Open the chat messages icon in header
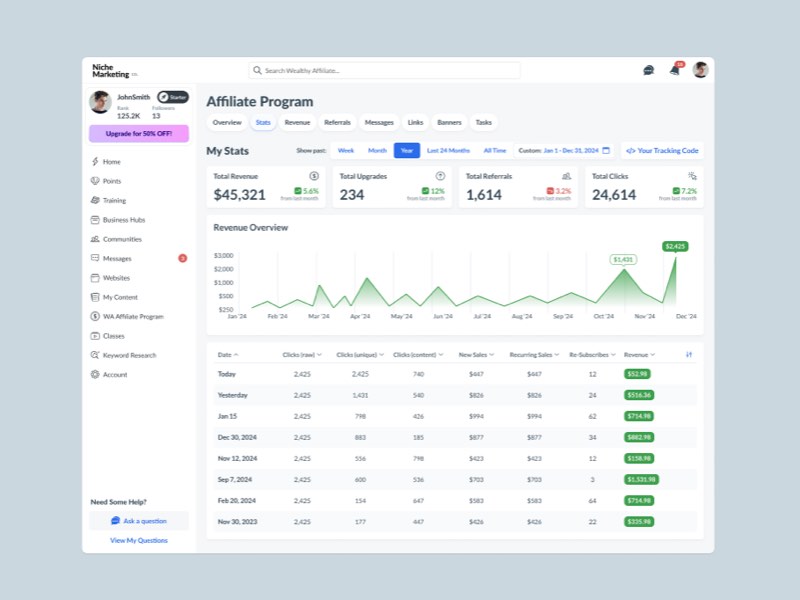The width and height of the screenshot is (800, 600). click(x=648, y=70)
